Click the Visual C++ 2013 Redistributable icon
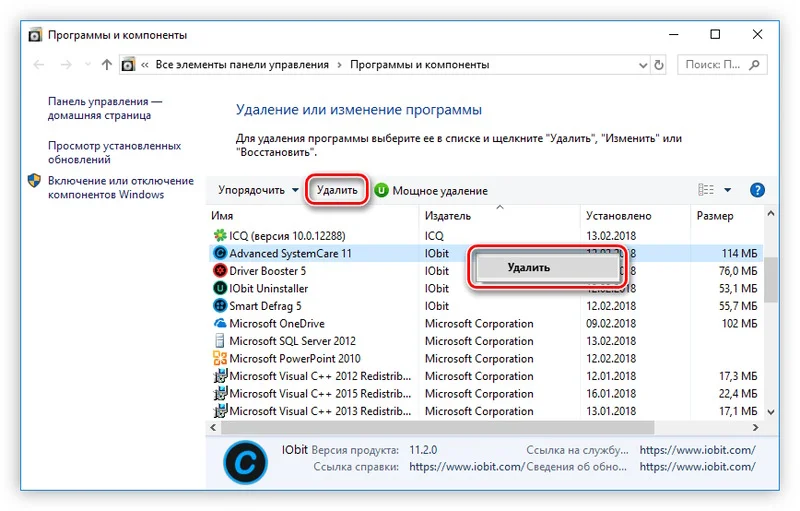 pos(219,411)
